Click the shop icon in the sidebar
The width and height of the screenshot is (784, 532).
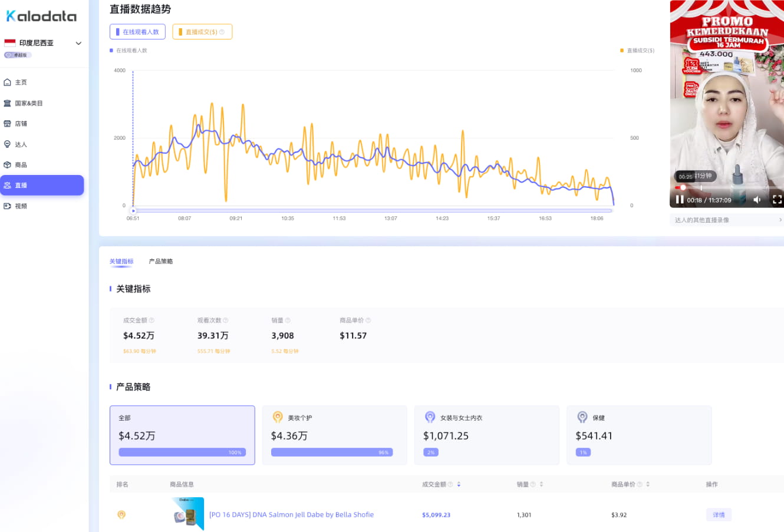tap(8, 124)
